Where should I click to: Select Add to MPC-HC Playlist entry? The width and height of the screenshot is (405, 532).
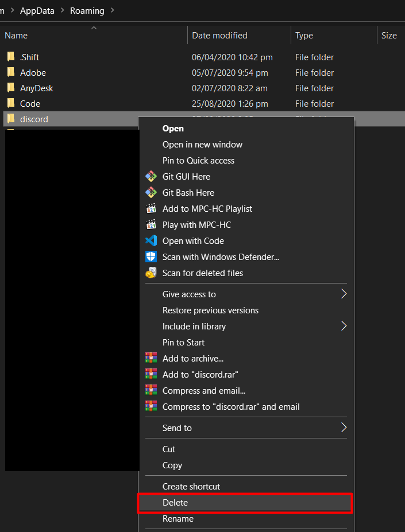[x=246, y=209]
